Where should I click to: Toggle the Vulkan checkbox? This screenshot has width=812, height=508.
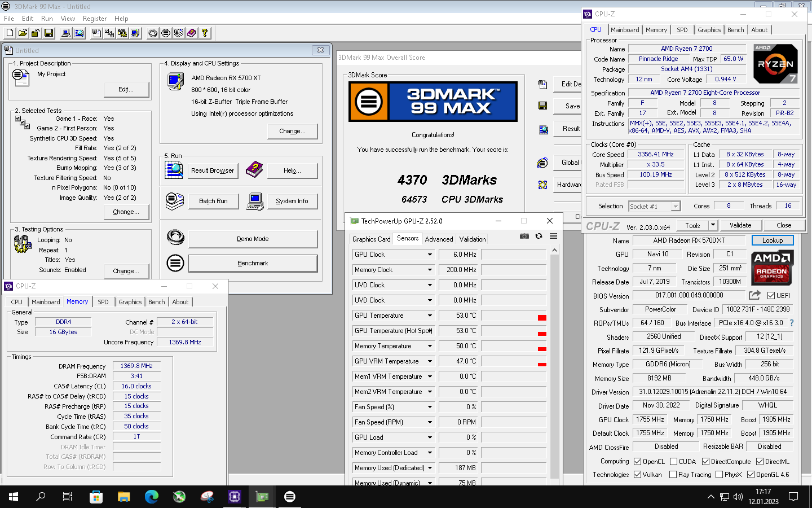pyautogui.click(x=638, y=475)
